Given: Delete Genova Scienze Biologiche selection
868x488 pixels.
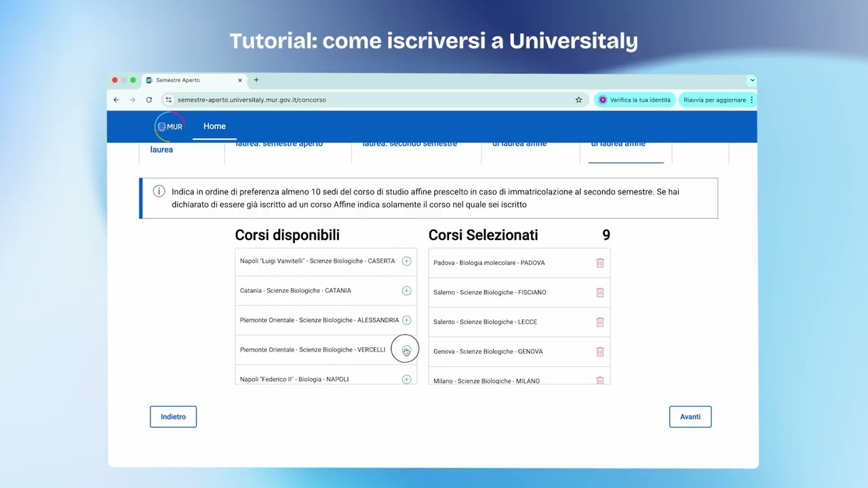Looking at the screenshot, I should coord(600,351).
